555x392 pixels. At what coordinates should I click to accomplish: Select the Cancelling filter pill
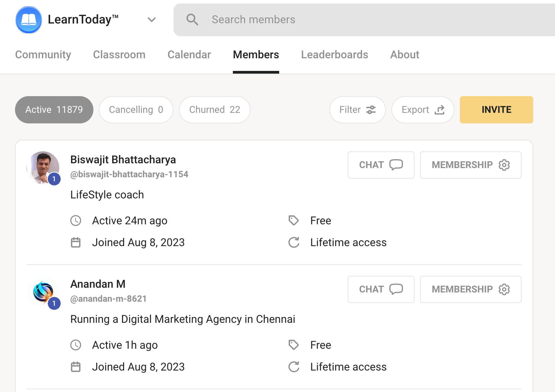coord(136,109)
